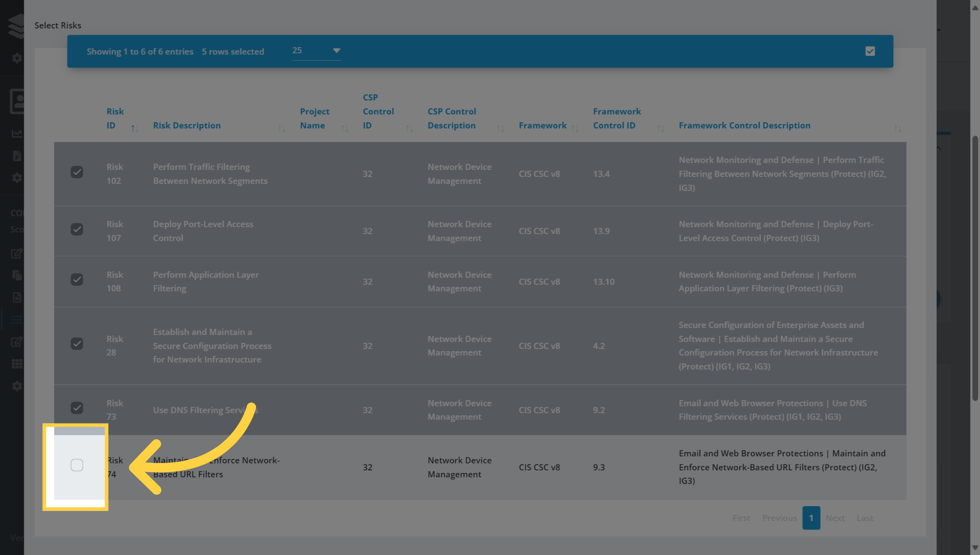Click the single page document icon in the sidebar

pos(17,297)
